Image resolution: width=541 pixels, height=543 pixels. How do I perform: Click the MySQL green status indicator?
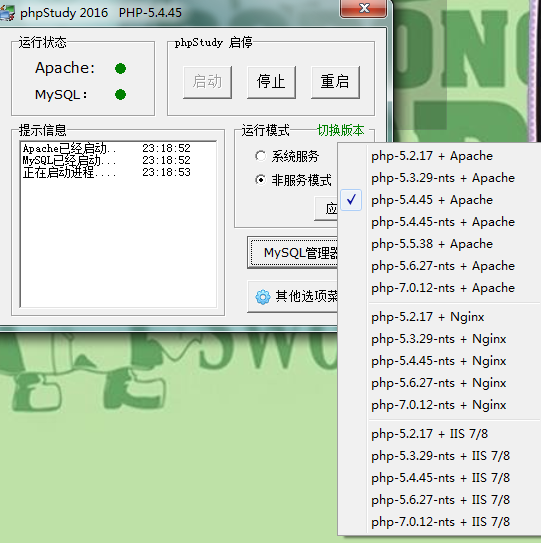point(120,94)
